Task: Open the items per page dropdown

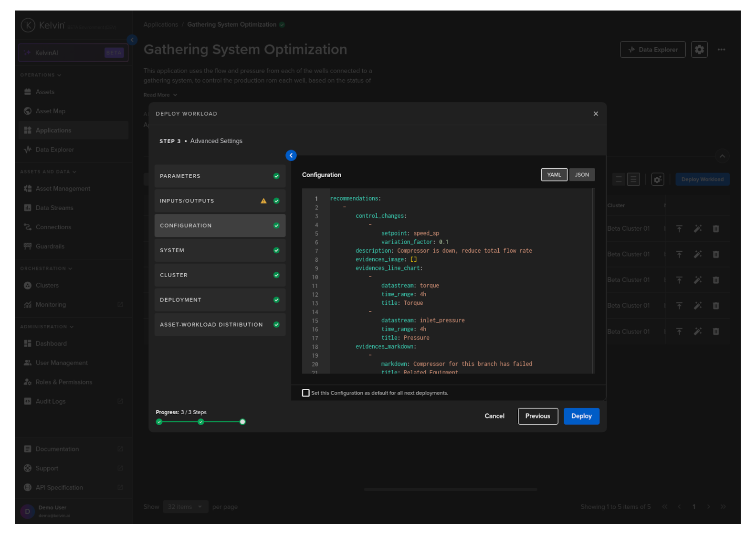Action: (185, 507)
